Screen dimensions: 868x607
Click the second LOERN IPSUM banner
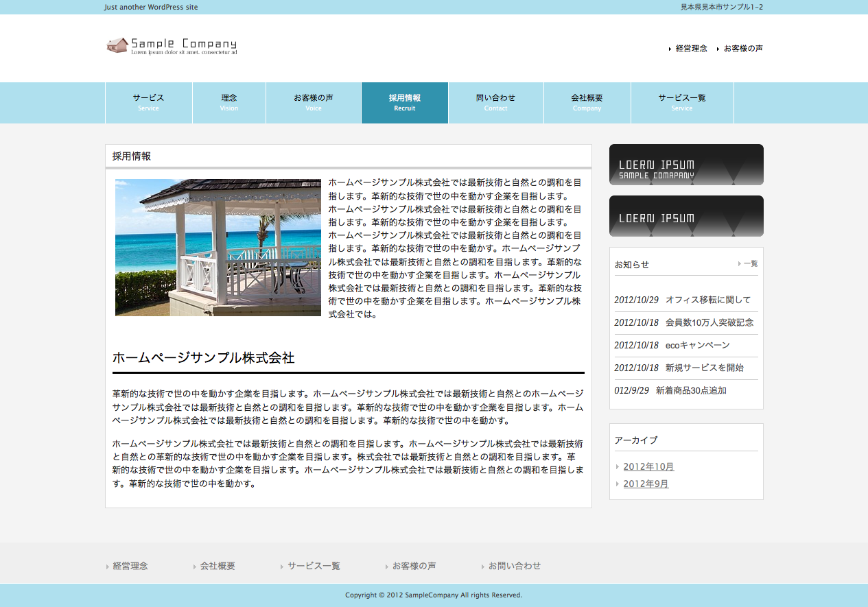click(x=686, y=216)
